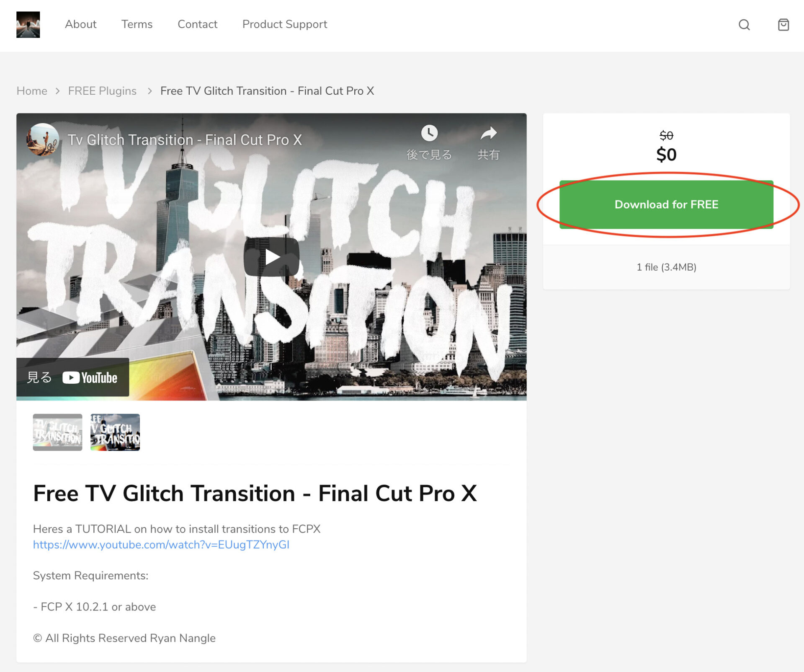The height and width of the screenshot is (672, 804).
Task: Go to the Contact page
Action: click(x=197, y=24)
